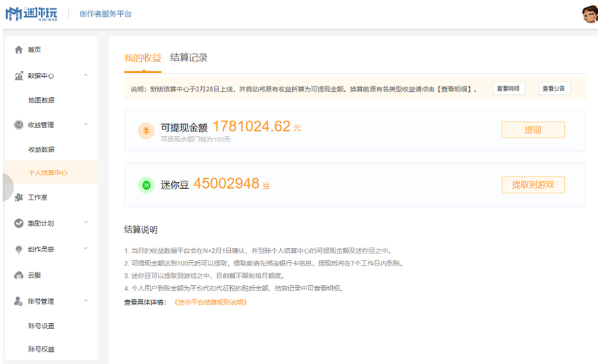
Task: Click the home icon in sidebar
Action: (19, 50)
